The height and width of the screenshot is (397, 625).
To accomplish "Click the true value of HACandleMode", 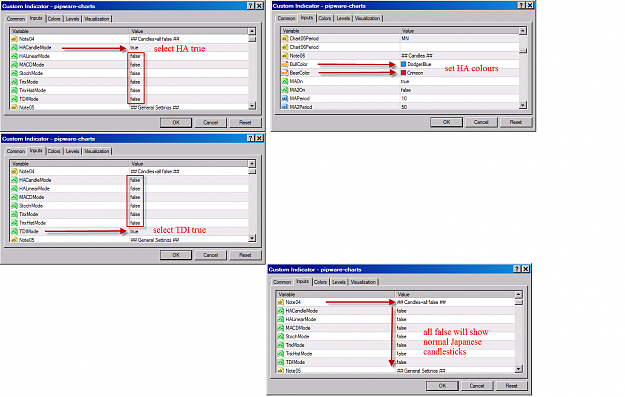I will 134,47.
